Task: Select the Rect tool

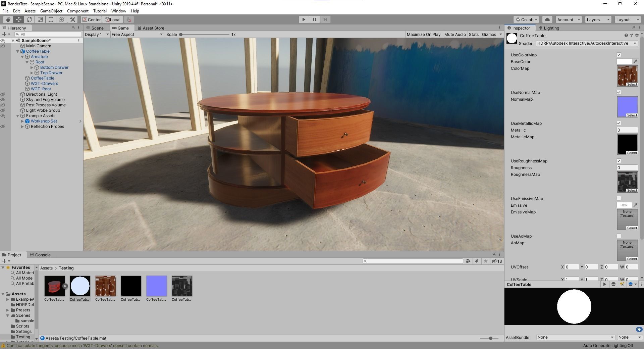Action: [x=51, y=19]
